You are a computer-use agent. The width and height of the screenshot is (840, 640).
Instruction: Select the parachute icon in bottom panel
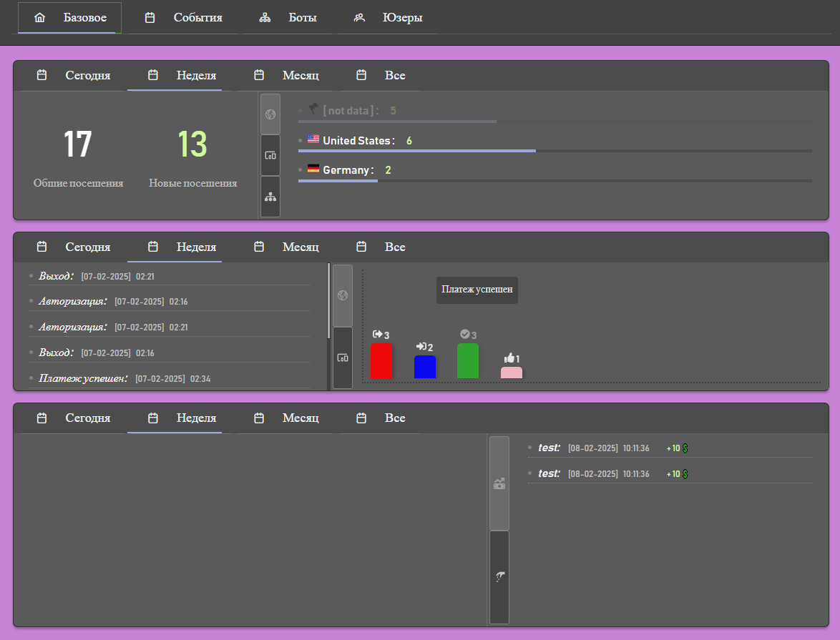[x=499, y=577]
